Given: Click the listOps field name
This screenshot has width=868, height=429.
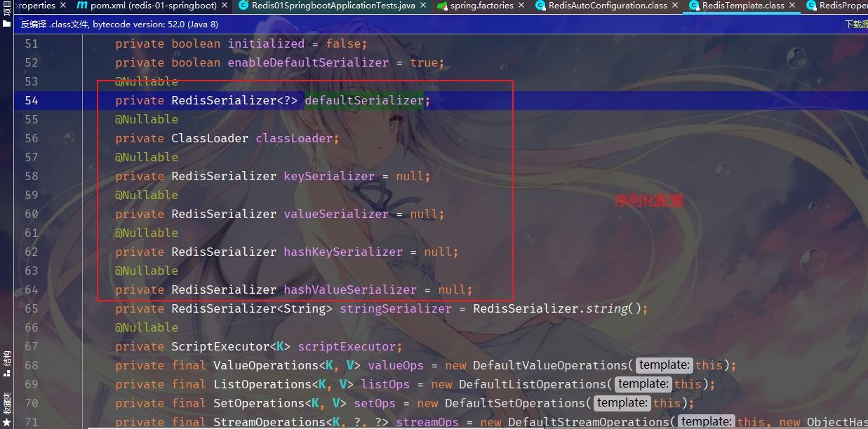Looking at the screenshot, I should point(385,384).
